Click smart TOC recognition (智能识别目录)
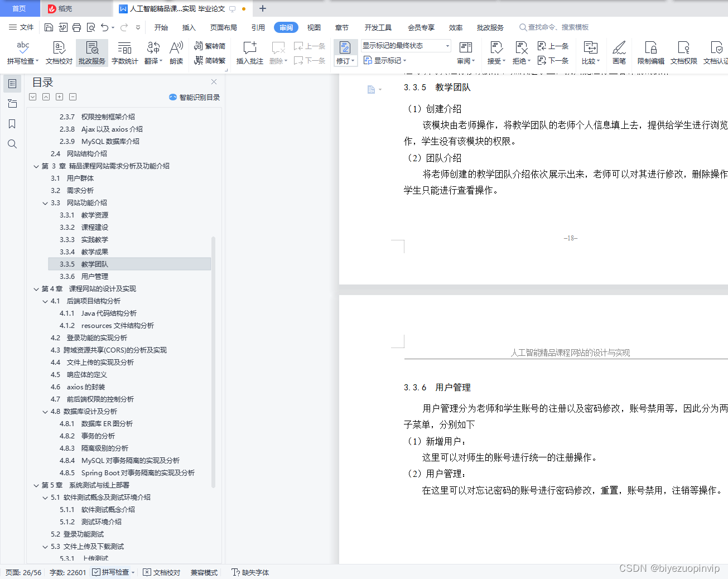Image resolution: width=728 pixels, height=579 pixels. point(195,97)
